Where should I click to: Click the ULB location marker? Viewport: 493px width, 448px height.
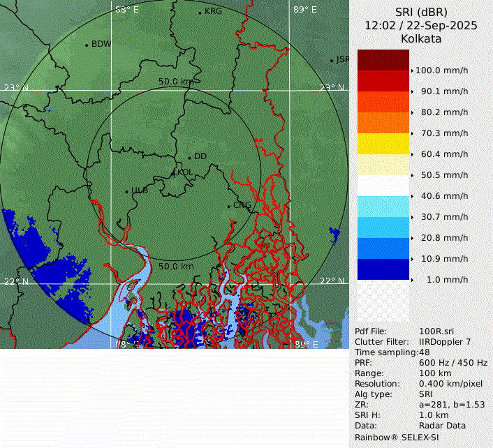point(127,191)
